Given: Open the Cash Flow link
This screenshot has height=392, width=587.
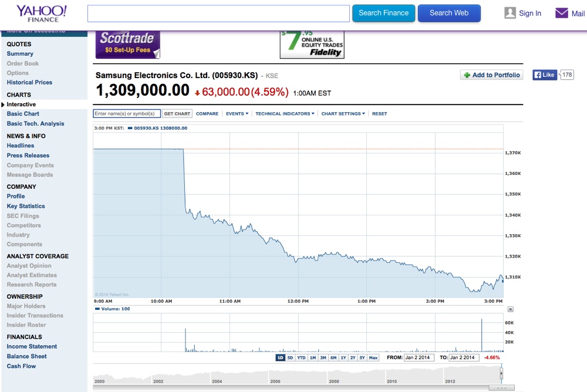Looking at the screenshot, I should [21, 366].
